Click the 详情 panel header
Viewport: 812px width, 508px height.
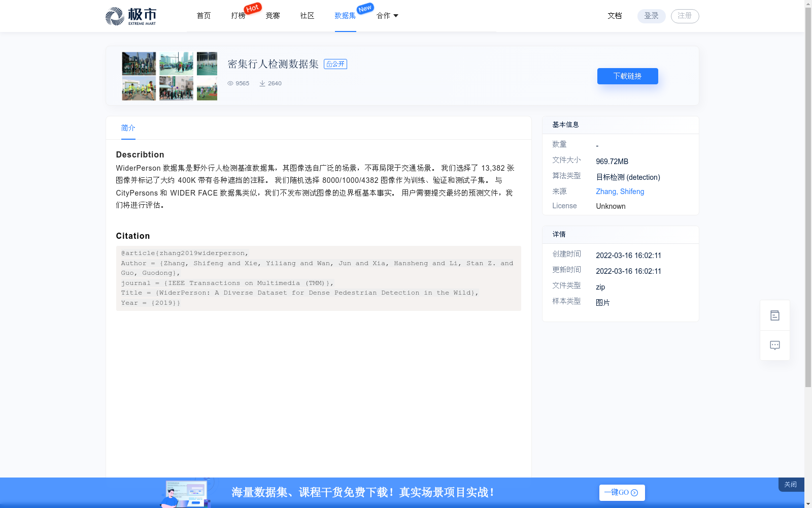coord(621,235)
